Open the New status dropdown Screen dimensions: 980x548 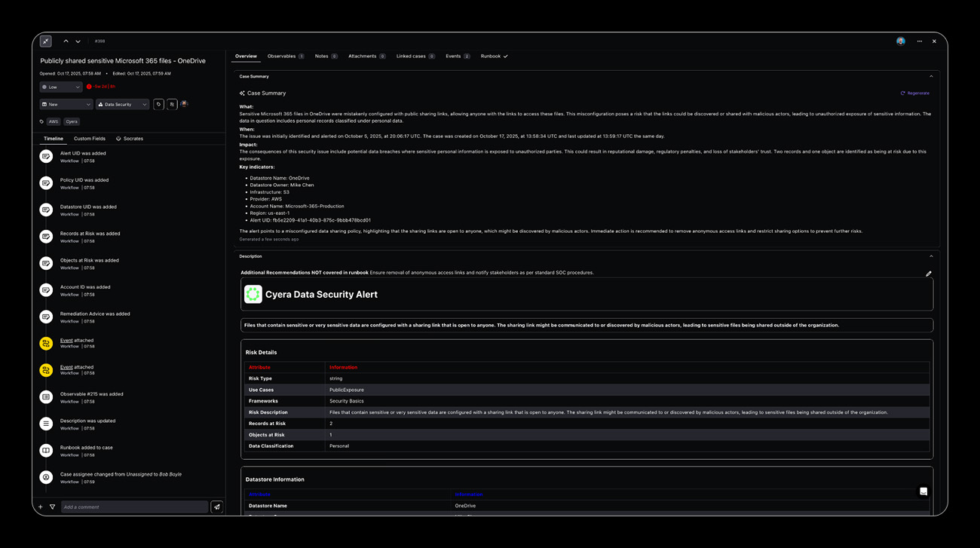66,105
